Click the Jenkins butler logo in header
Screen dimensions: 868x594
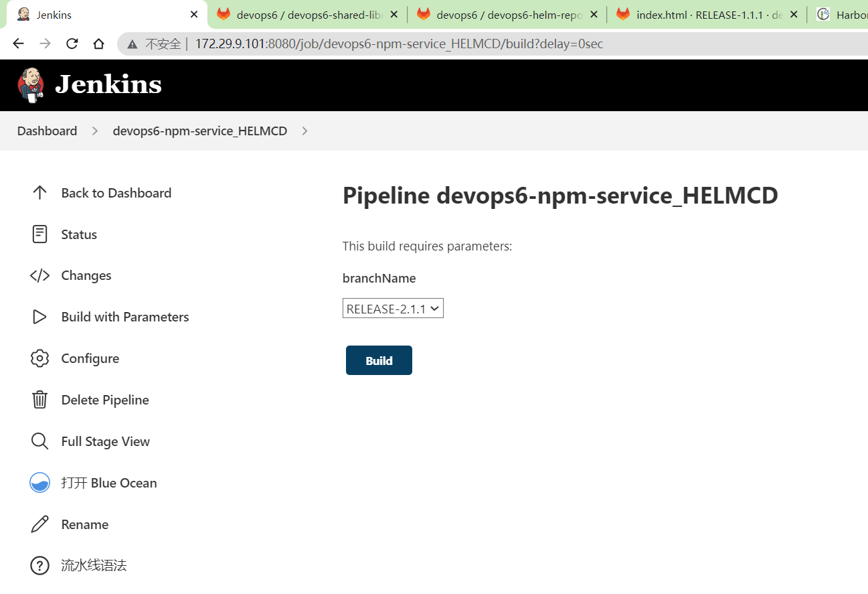coord(30,85)
